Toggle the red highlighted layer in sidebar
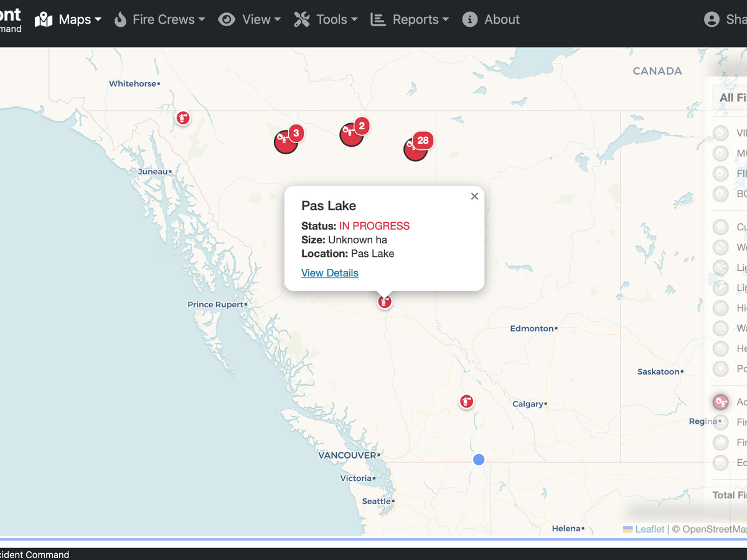 (x=720, y=402)
